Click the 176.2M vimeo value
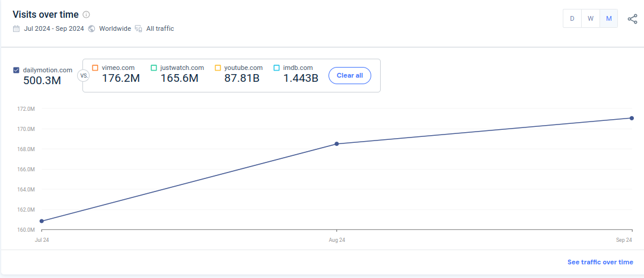The width and height of the screenshot is (644, 278). click(x=121, y=78)
